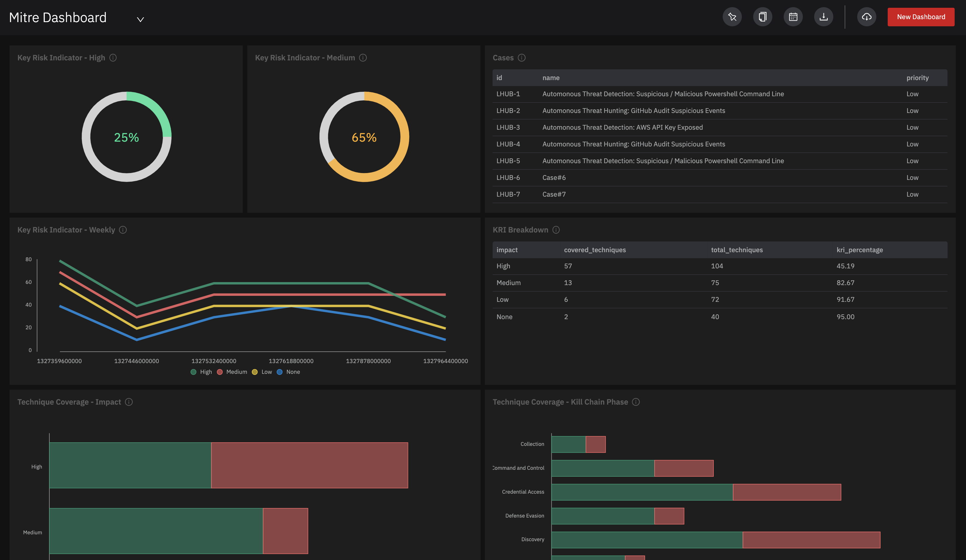
Task: Click the download export icon
Action: pyautogui.click(x=823, y=17)
